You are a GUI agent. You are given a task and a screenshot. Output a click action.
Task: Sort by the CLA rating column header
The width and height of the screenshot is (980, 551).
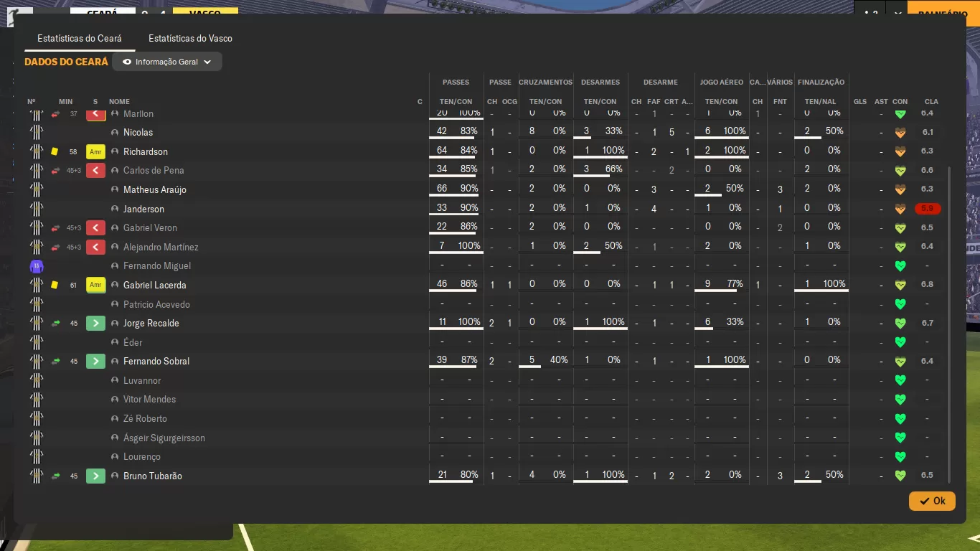pos(931,102)
